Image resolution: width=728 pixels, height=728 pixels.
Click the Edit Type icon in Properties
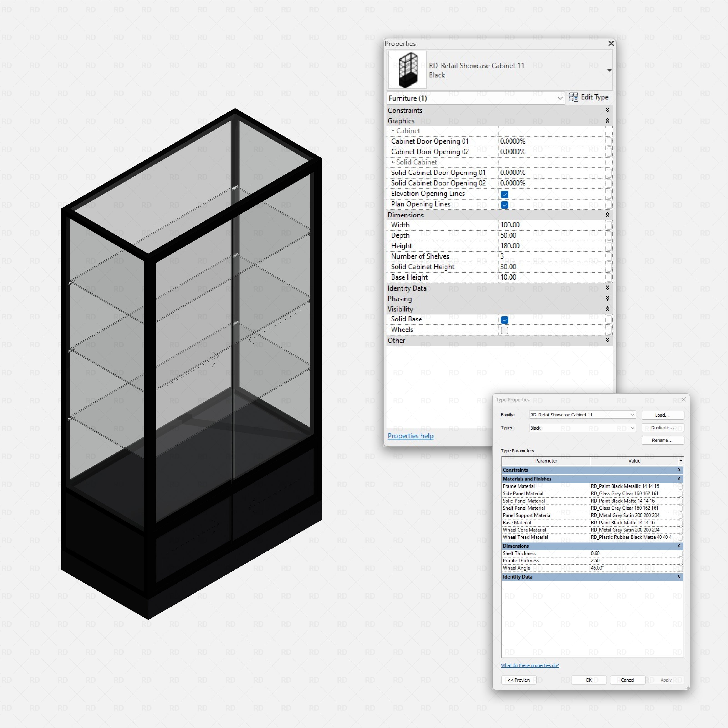[573, 97]
